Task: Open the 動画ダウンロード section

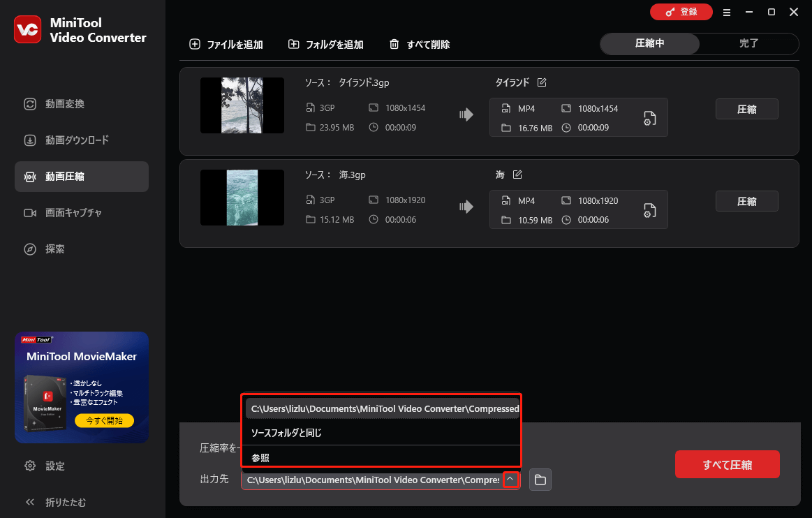Action: click(81, 140)
